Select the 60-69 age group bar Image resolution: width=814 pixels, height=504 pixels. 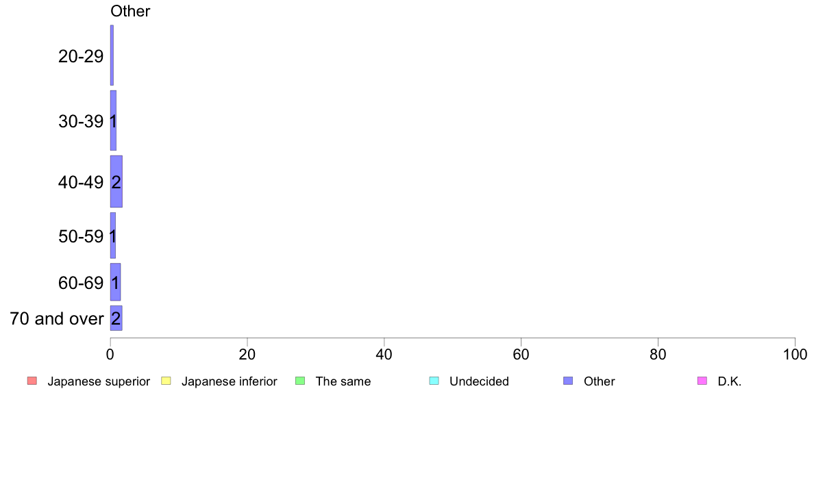point(115,282)
